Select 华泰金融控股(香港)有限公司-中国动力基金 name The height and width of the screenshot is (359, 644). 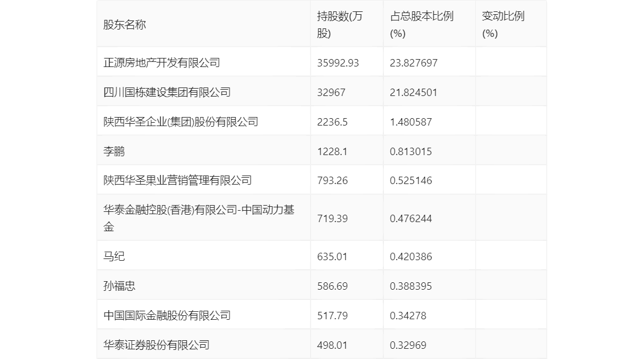click(199, 218)
